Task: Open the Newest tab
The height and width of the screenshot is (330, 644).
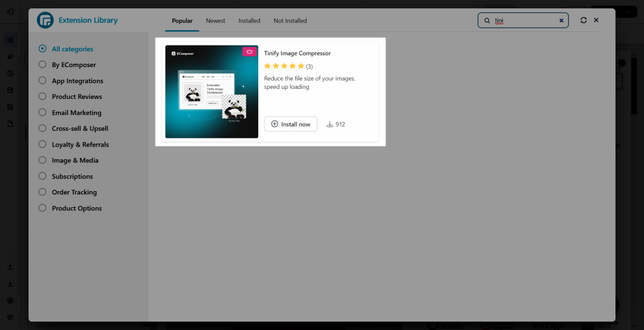Action: pos(215,21)
